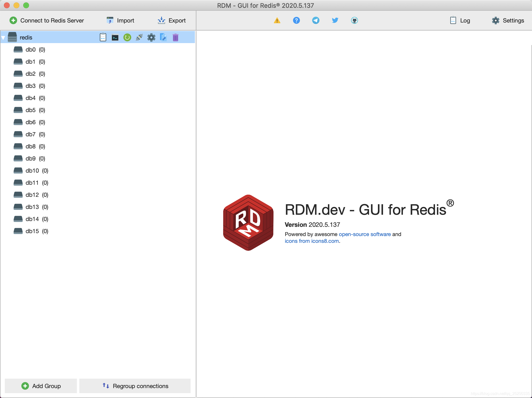Click the redis server stack icon
Image resolution: width=532 pixels, height=398 pixels.
(12, 37)
